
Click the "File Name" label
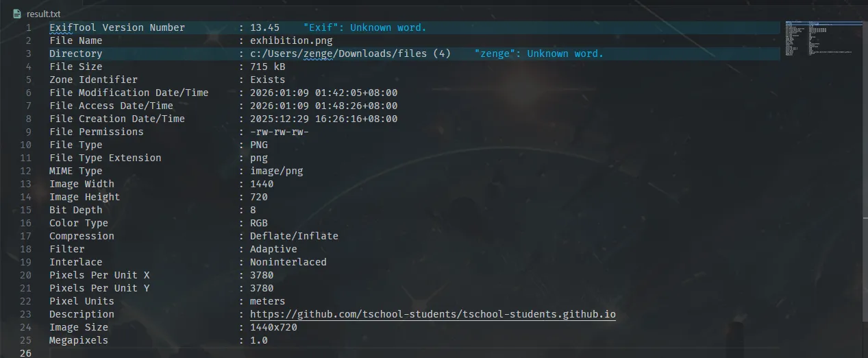[75, 40]
